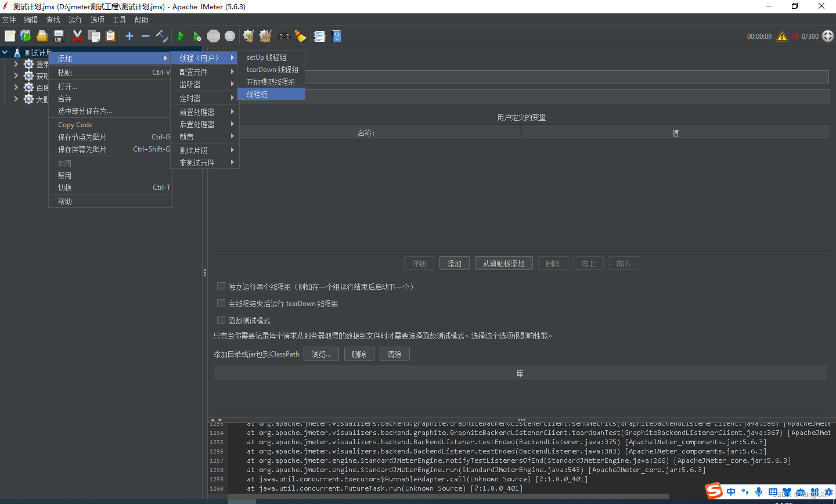Click the Cut scissors icon

(77, 36)
